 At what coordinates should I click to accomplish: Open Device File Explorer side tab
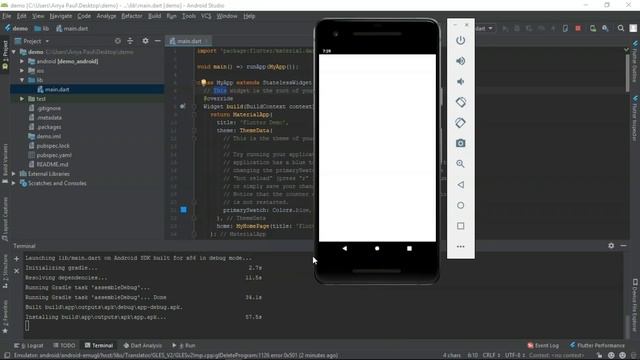(x=635, y=305)
